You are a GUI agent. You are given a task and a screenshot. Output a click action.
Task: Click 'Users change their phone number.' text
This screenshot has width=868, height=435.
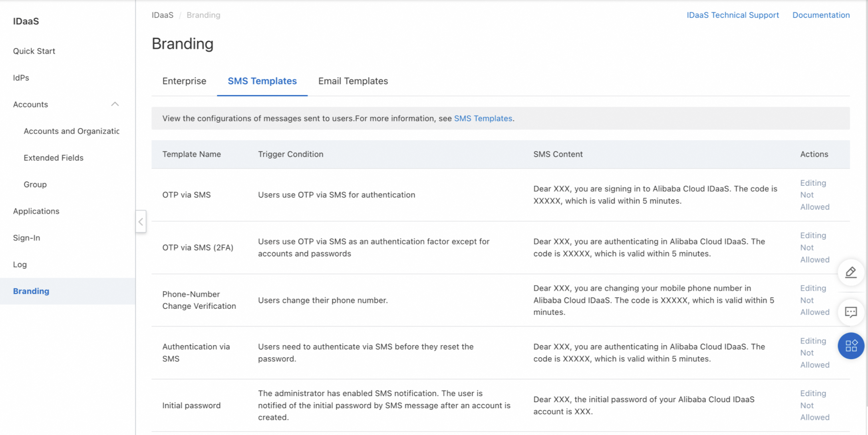(323, 300)
